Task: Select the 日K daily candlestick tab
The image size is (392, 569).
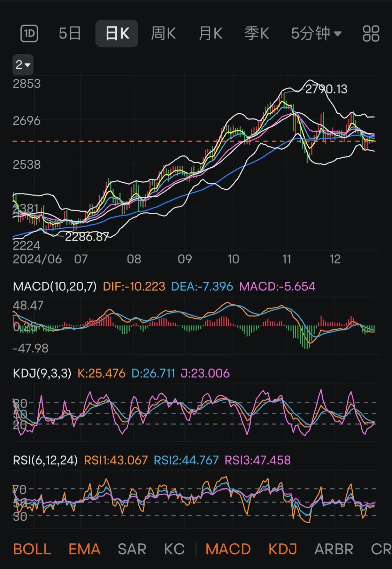Action: click(117, 33)
